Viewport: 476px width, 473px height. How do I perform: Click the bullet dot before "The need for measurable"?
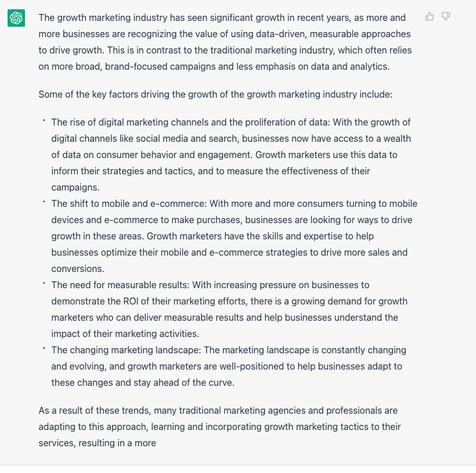(x=44, y=284)
